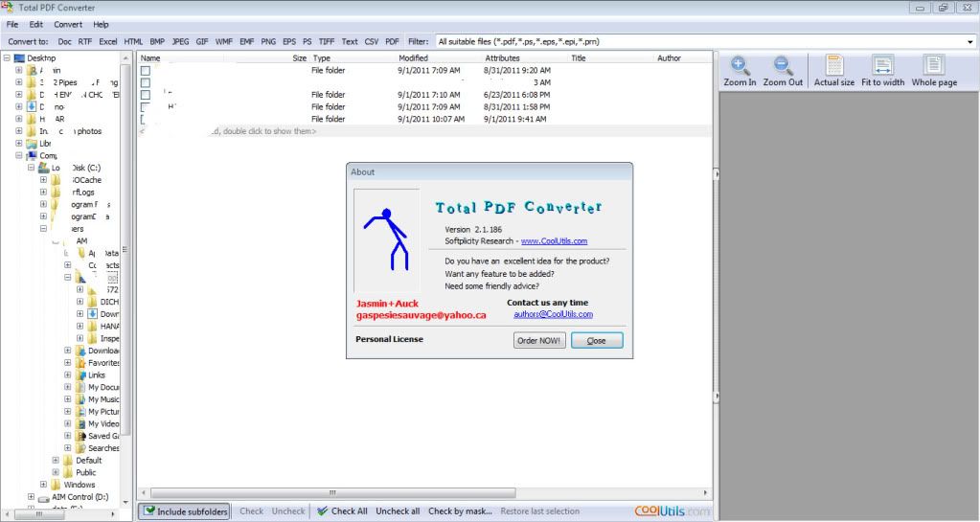
Task: Expand the AIM Control (D:) drive node
Action: [31, 497]
